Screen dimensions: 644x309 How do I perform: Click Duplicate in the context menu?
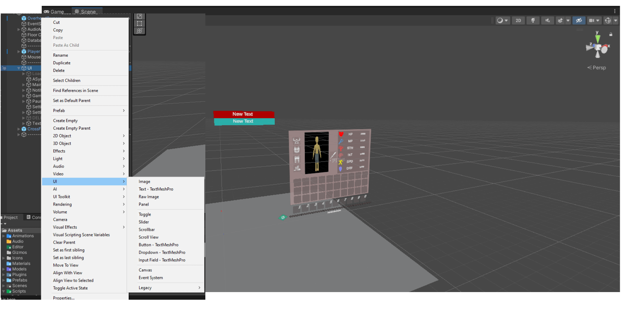[62, 63]
